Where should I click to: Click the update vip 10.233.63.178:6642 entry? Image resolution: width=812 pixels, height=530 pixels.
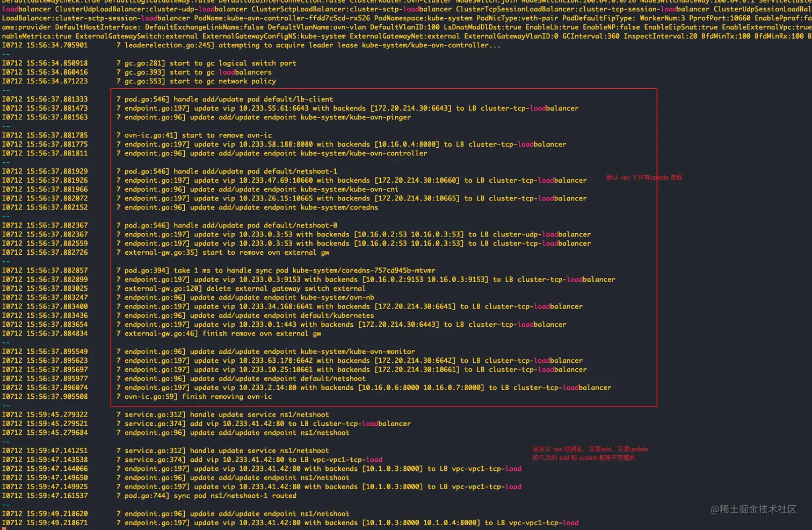coord(292,361)
